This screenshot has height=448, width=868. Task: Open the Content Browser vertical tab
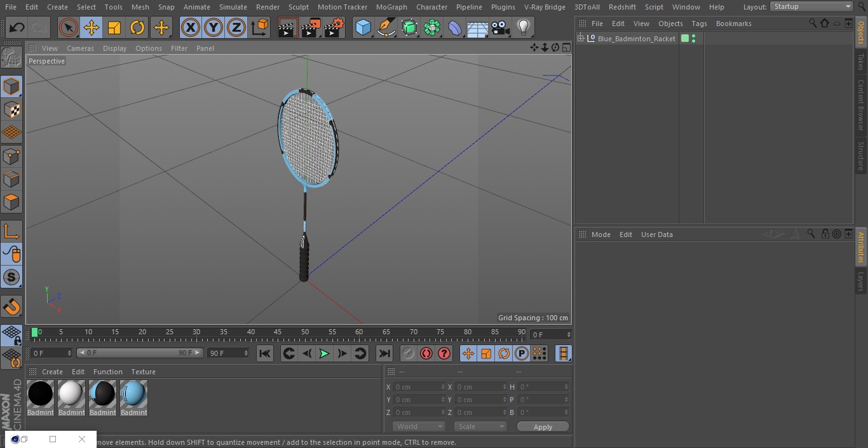click(861, 105)
